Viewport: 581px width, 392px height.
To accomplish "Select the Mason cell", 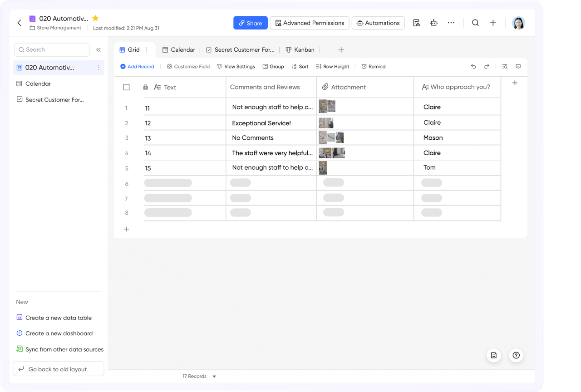I will coord(458,138).
